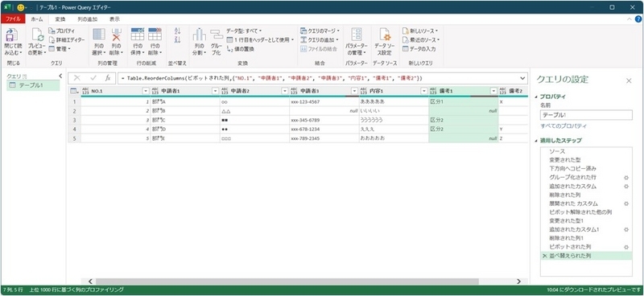Click the パラメーターの管理 icon
This screenshot has width=644, height=296.
click(x=357, y=35)
